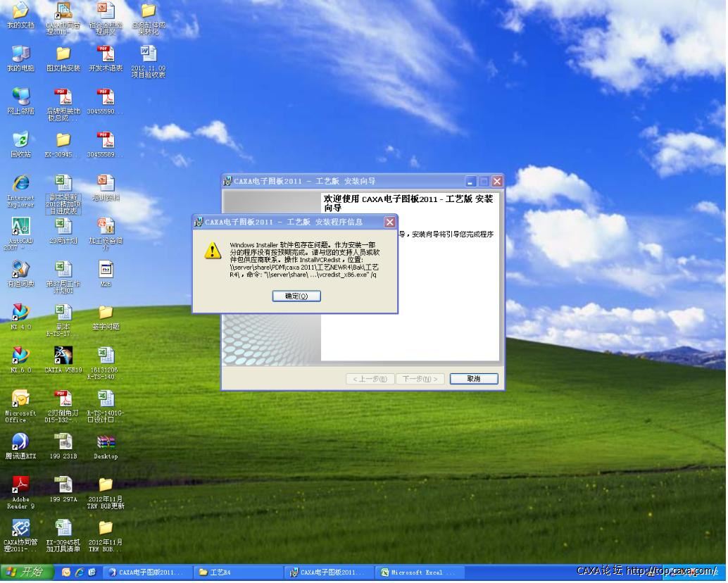Screen dimensions: 728x583
Task: Switch to the 工艺R4 folder taskbar button
Action: coord(239,572)
